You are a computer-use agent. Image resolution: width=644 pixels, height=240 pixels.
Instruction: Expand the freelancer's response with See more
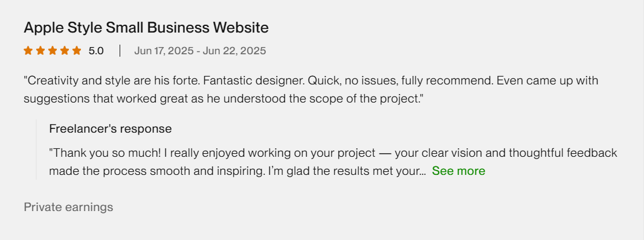coord(459,171)
